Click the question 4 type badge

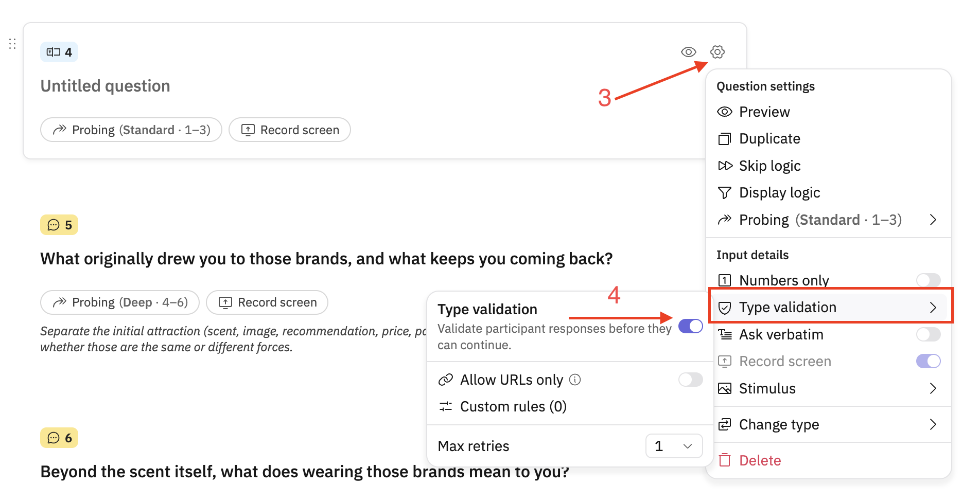(x=59, y=52)
